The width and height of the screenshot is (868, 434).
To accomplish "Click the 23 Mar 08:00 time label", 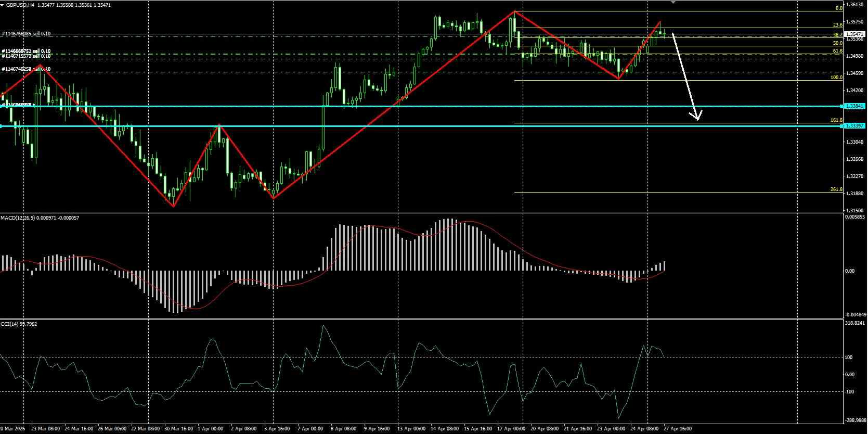I will [x=45, y=429].
